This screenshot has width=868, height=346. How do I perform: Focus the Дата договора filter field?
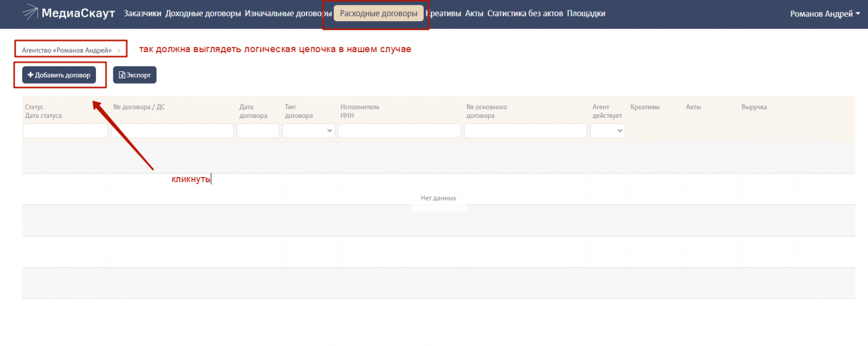(x=258, y=131)
